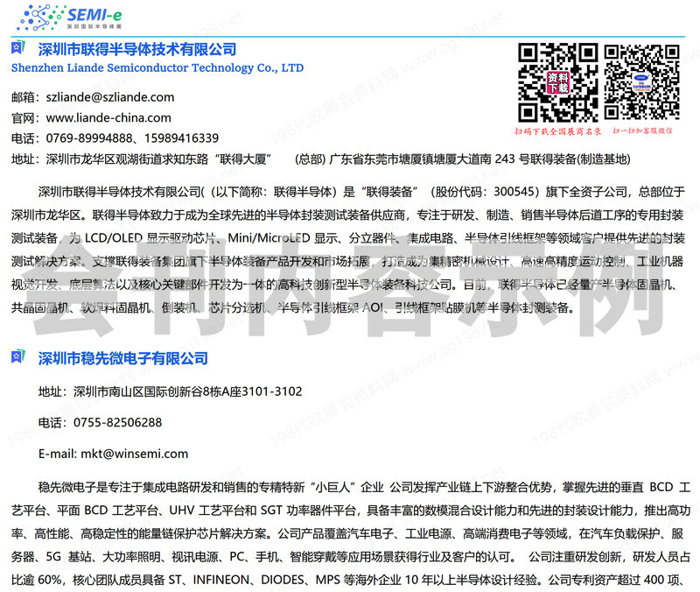Select the 深圳市稳先微电子有限公司 heading

click(x=123, y=358)
